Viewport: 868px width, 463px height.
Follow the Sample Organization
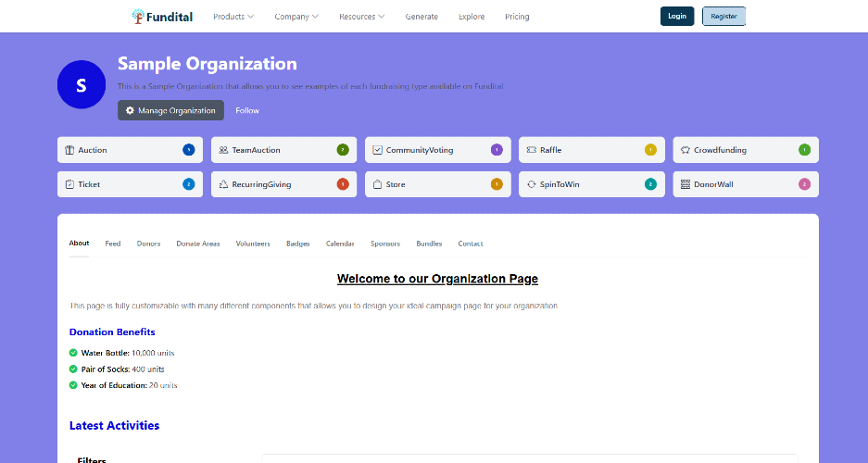pyautogui.click(x=247, y=110)
